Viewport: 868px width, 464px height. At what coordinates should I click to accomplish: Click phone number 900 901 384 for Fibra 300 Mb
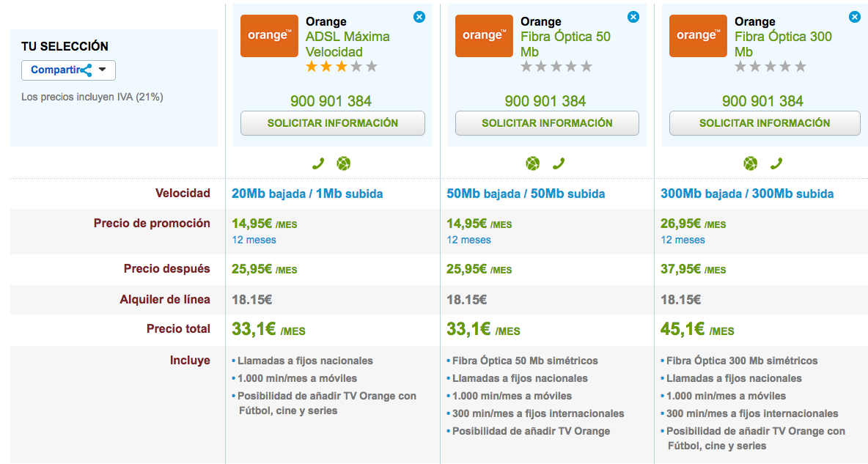(x=763, y=101)
